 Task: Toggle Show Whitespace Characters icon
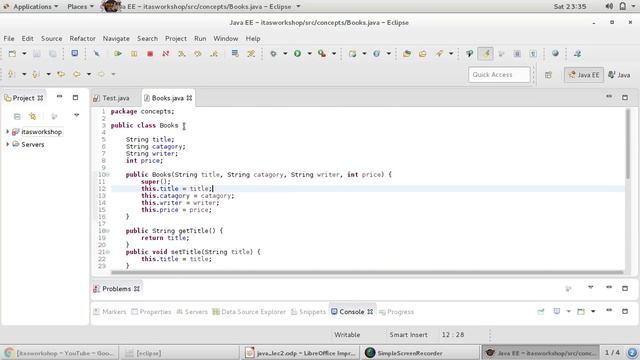(533, 53)
